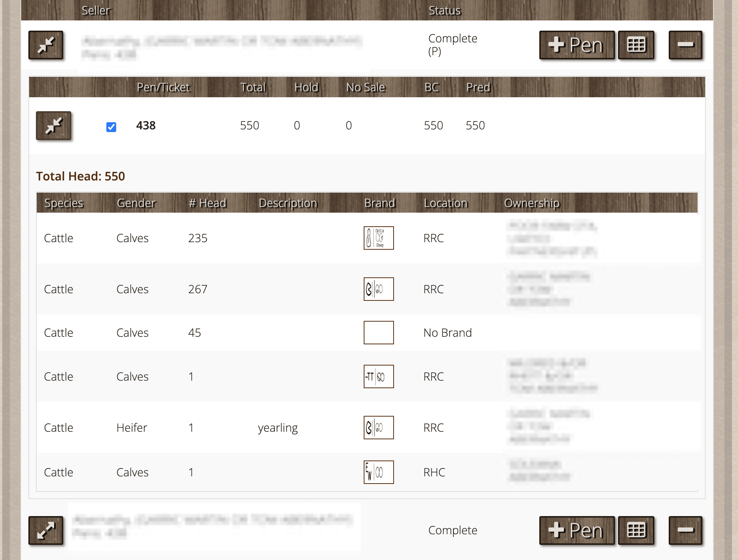Open the brand image for 235 calves
Viewport: 738px width, 560px height.
pos(378,238)
